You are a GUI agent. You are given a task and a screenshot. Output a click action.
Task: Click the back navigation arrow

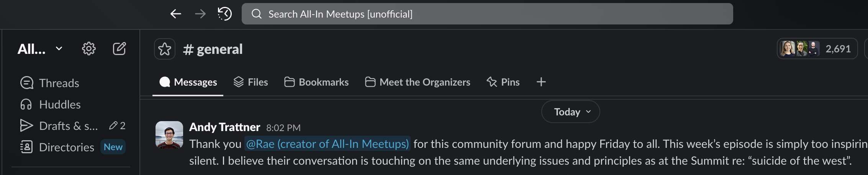coord(176,14)
